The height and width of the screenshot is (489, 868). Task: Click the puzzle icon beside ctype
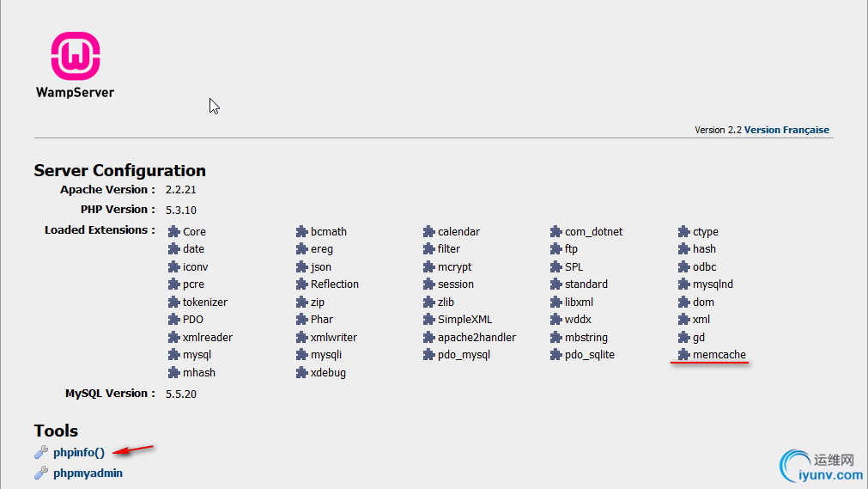tap(683, 232)
